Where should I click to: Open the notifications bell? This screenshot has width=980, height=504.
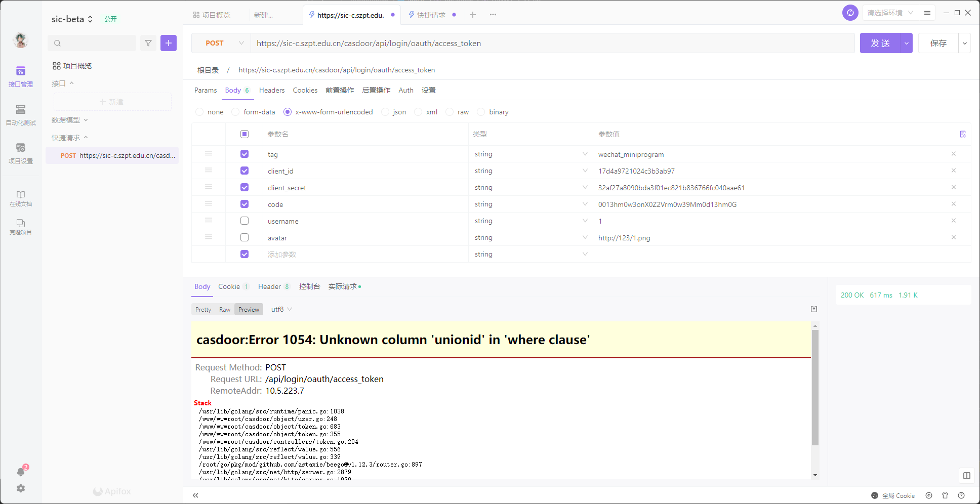tap(21, 472)
